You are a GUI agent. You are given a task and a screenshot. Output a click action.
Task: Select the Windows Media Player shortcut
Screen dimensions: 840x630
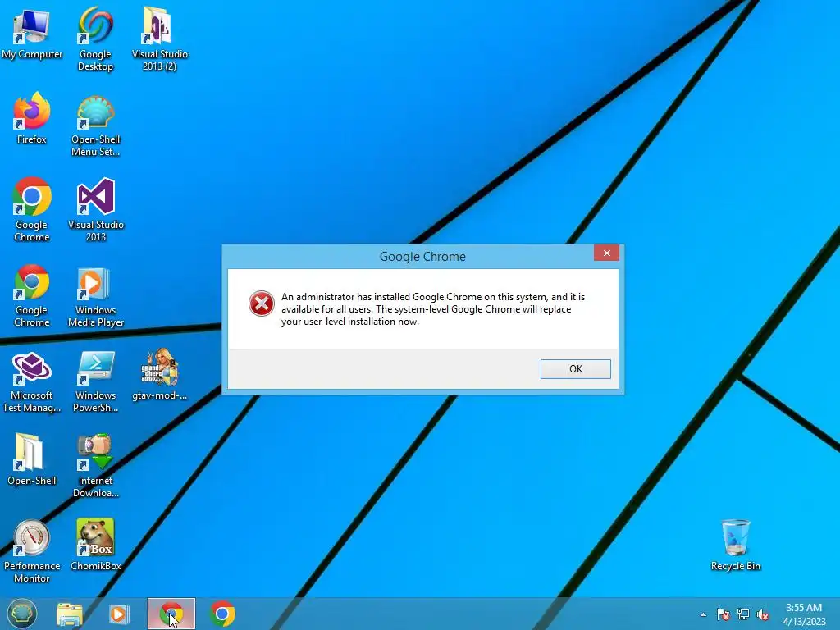pos(95,297)
